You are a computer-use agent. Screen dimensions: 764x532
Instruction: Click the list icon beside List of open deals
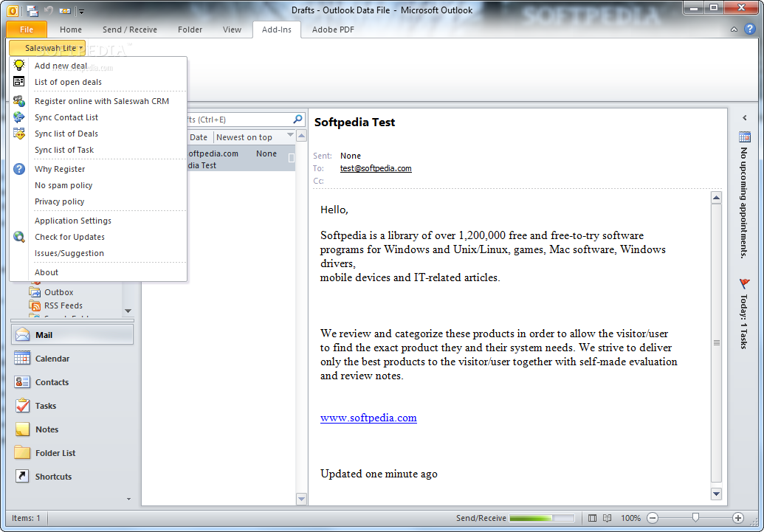[19, 81]
